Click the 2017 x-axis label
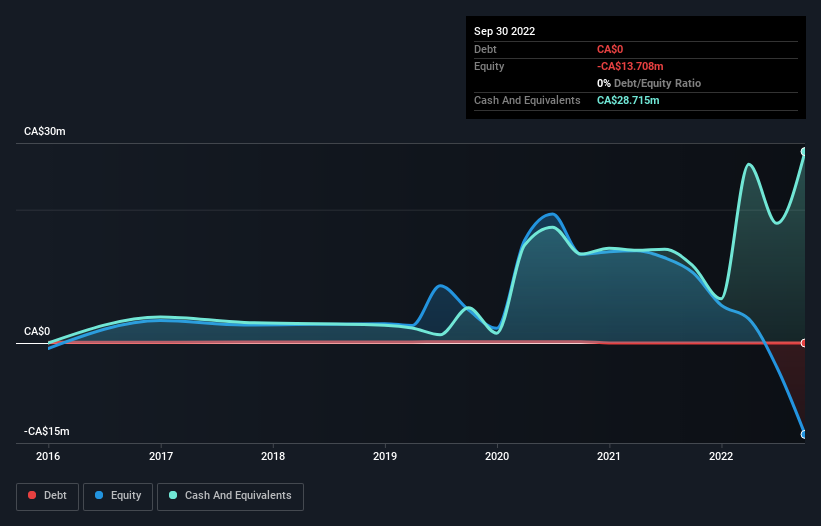Image resolution: width=821 pixels, height=526 pixels. click(x=161, y=456)
